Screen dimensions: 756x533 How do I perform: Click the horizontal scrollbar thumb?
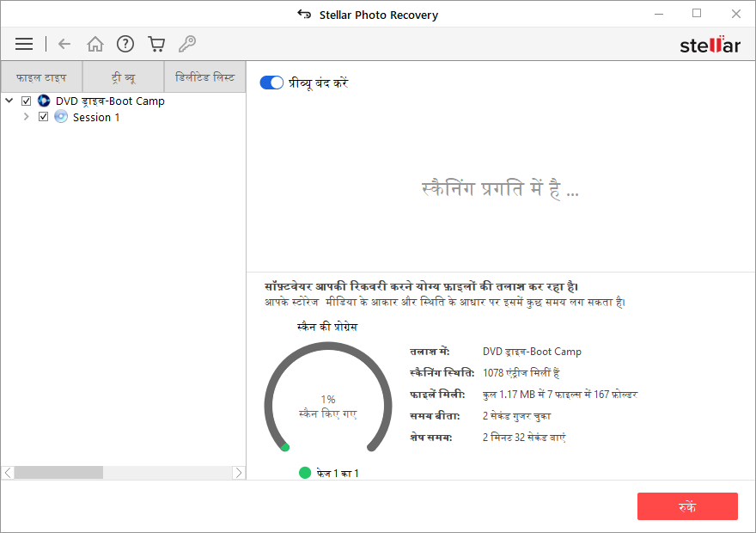point(58,473)
